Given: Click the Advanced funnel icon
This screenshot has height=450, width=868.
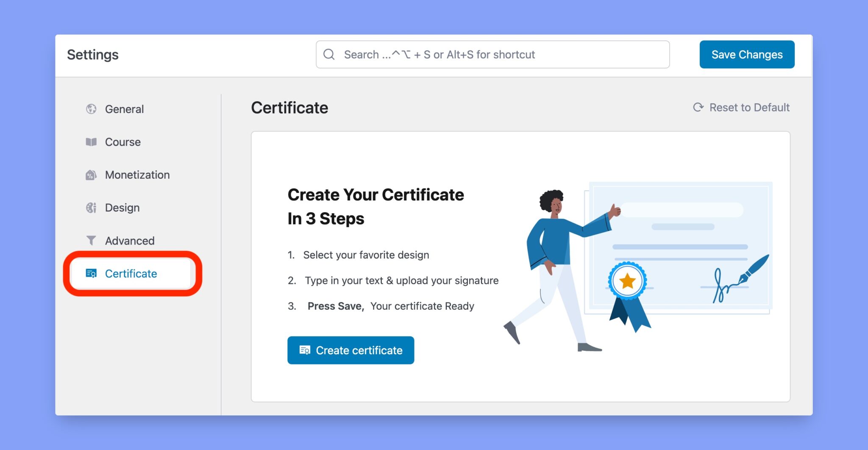Looking at the screenshot, I should coord(91,240).
